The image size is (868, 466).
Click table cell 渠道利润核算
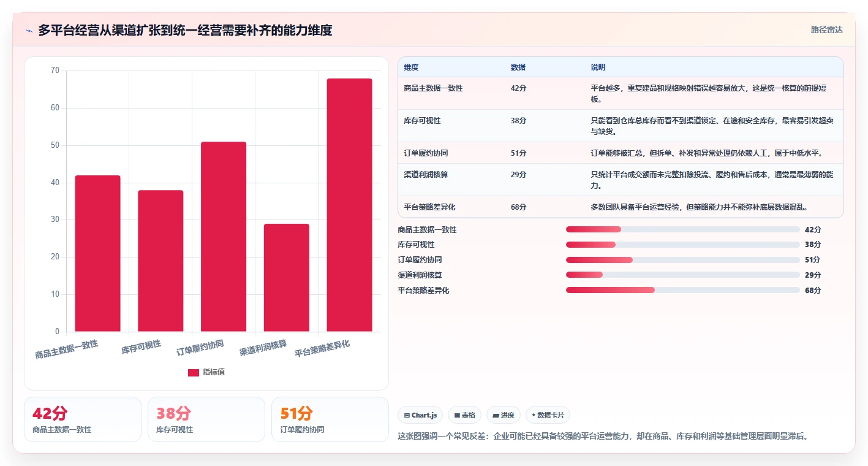point(426,175)
